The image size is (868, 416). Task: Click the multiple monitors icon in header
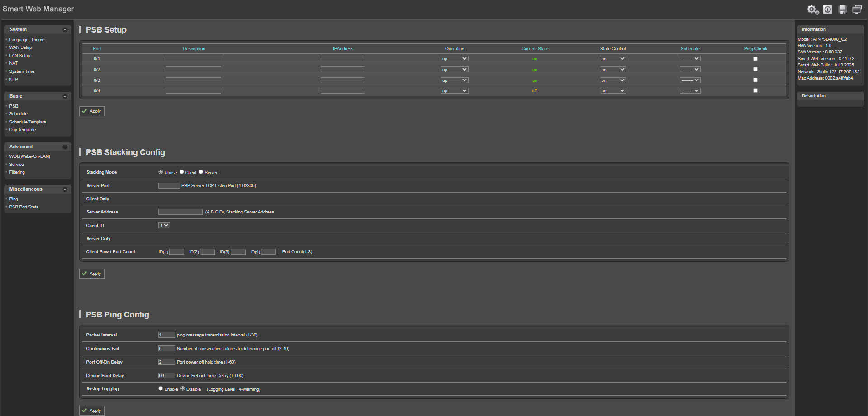click(857, 9)
